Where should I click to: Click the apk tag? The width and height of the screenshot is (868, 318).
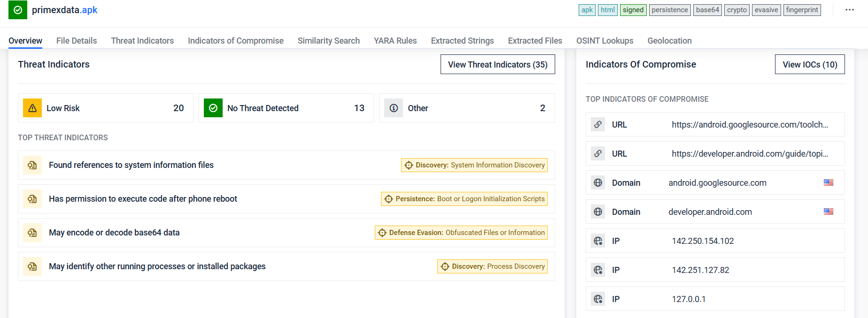tap(587, 10)
